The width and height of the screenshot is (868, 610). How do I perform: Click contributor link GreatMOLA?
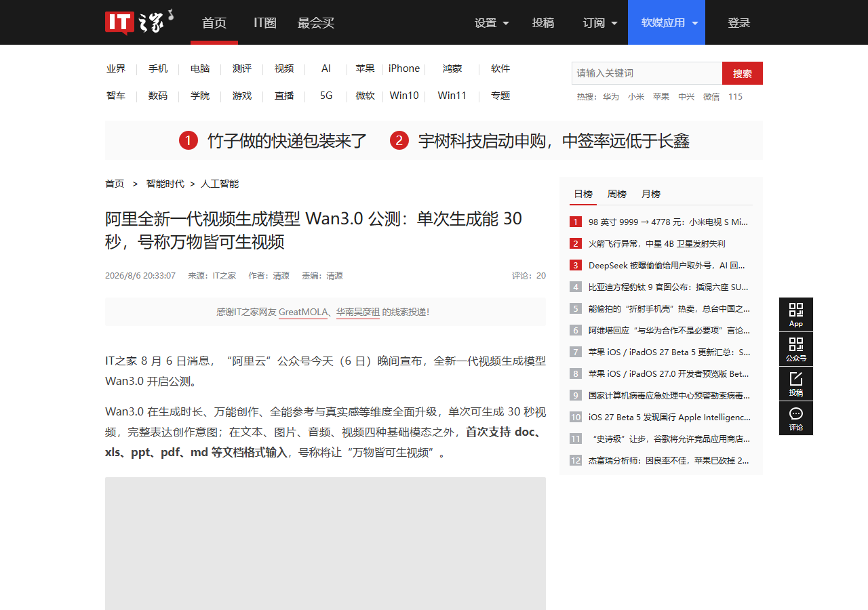(303, 312)
